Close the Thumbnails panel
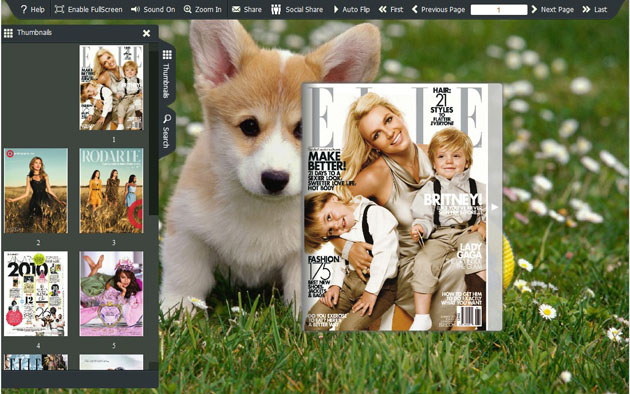The image size is (630, 394). (147, 33)
